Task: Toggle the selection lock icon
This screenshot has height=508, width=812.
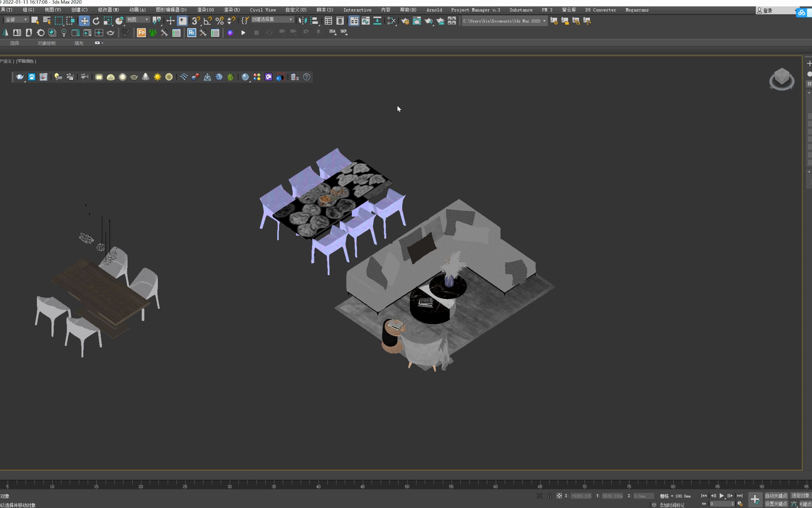Action: (549, 496)
